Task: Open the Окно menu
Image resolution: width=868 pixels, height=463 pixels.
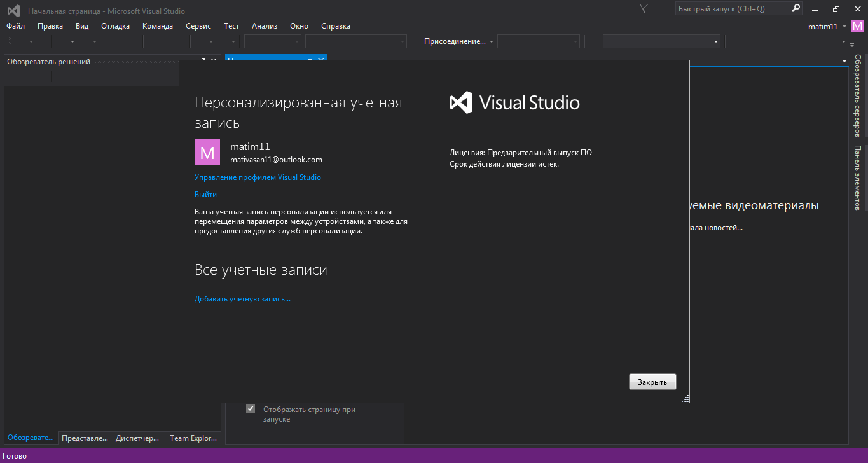Action: pos(299,26)
